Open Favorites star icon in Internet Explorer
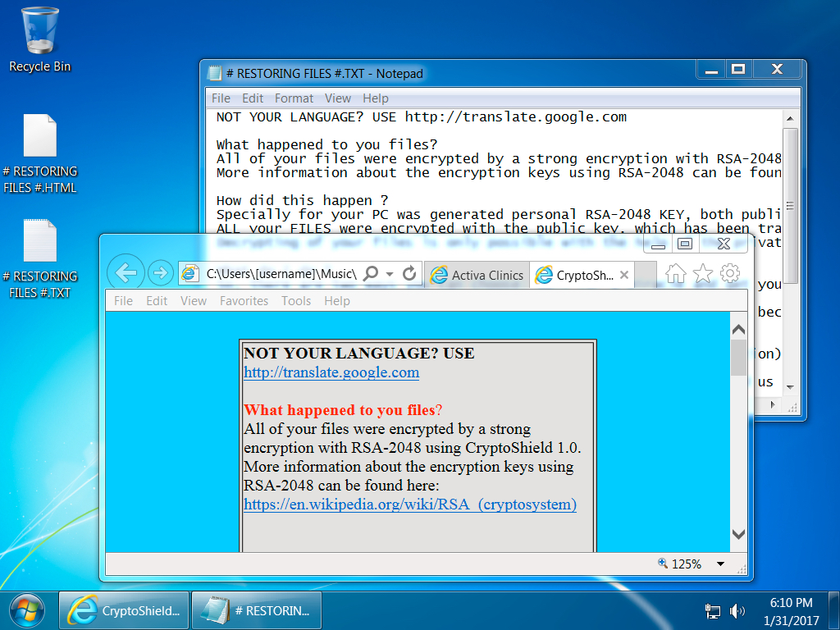 tap(703, 274)
